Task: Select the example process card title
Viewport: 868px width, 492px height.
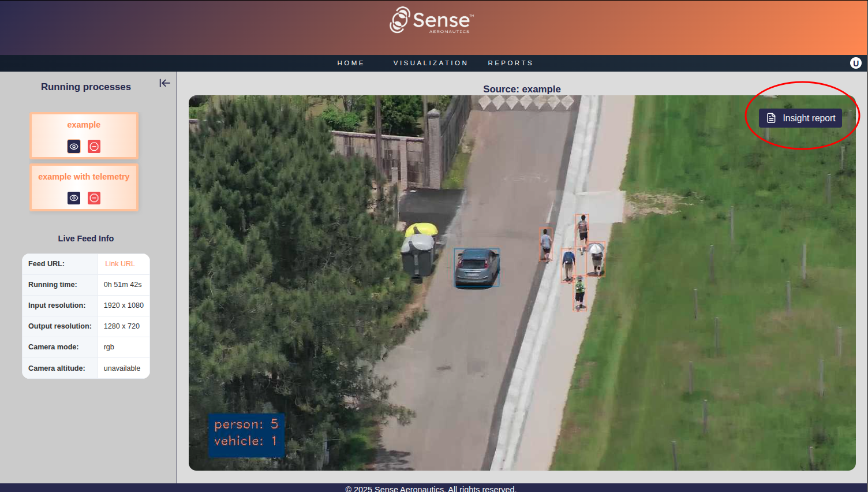Action: (x=84, y=125)
